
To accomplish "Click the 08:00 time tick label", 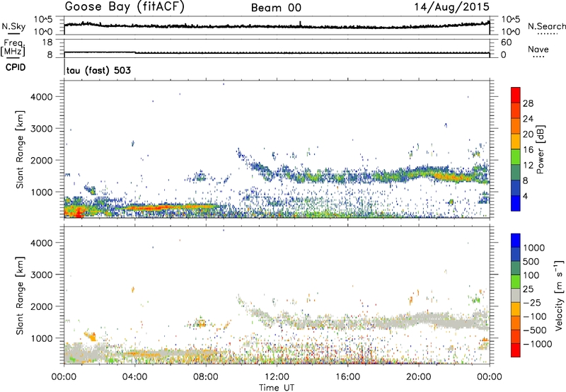I will pos(206,377).
